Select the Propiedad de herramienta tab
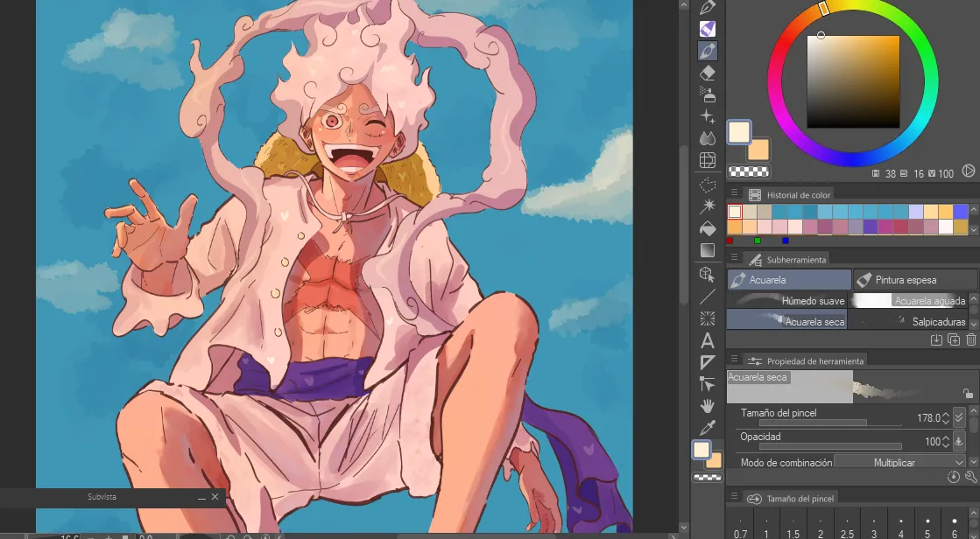The width and height of the screenshot is (980, 539). [x=807, y=361]
